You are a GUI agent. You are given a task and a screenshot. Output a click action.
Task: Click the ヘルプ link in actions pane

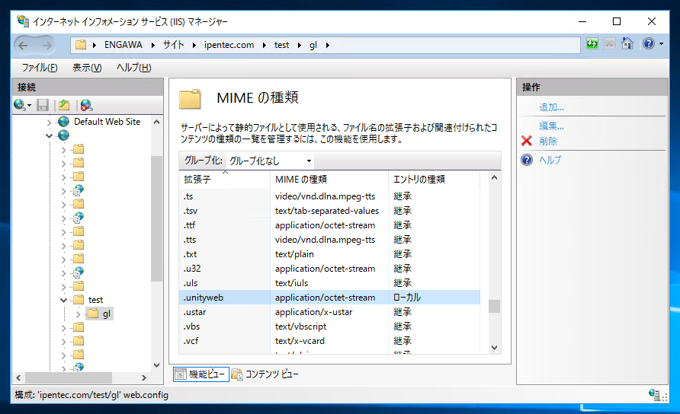pyautogui.click(x=549, y=160)
